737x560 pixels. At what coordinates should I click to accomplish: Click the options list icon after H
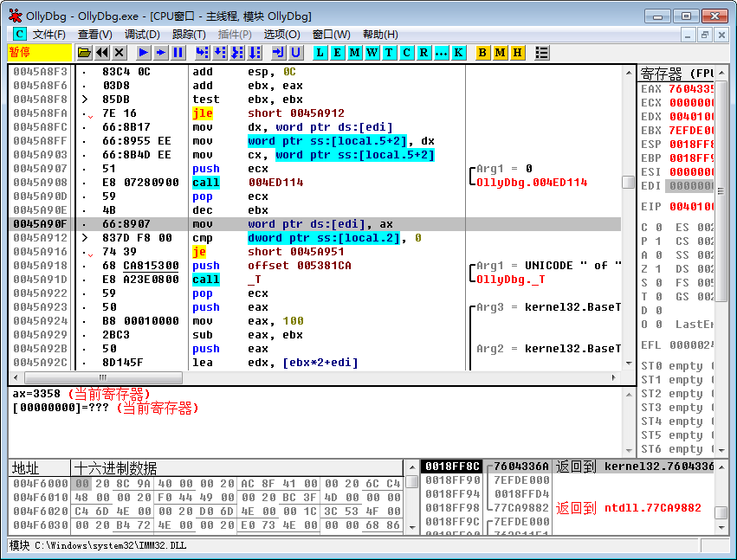click(x=542, y=53)
